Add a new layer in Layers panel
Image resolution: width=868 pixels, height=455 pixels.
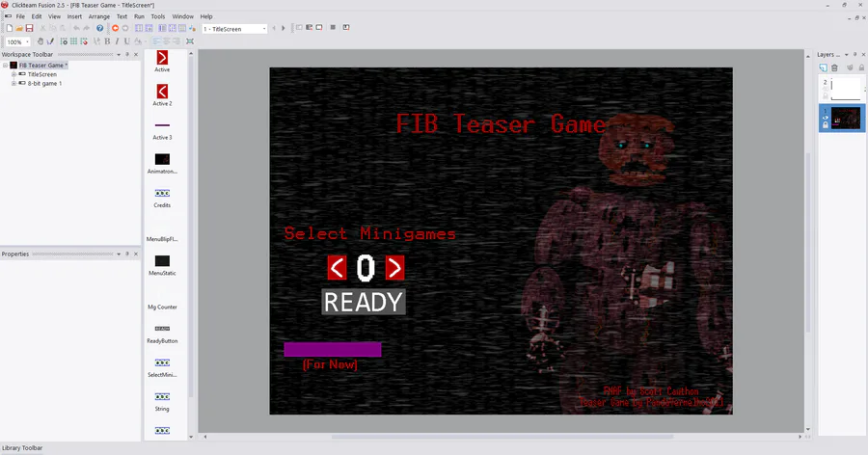824,67
